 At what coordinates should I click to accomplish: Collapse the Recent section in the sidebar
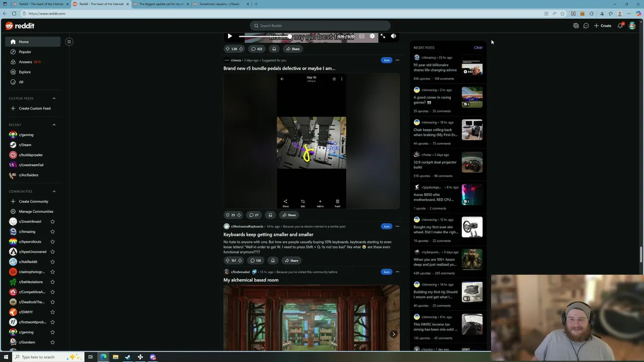[54, 125]
